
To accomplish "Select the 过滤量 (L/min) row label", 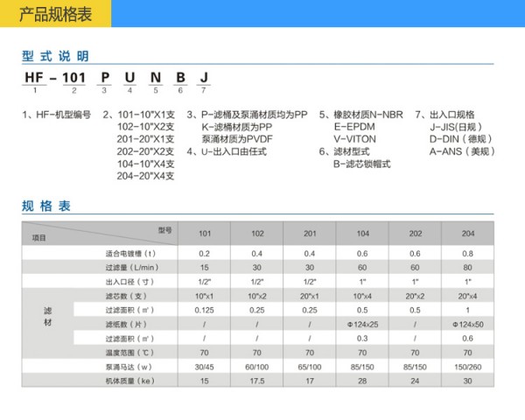I will pos(132,268).
